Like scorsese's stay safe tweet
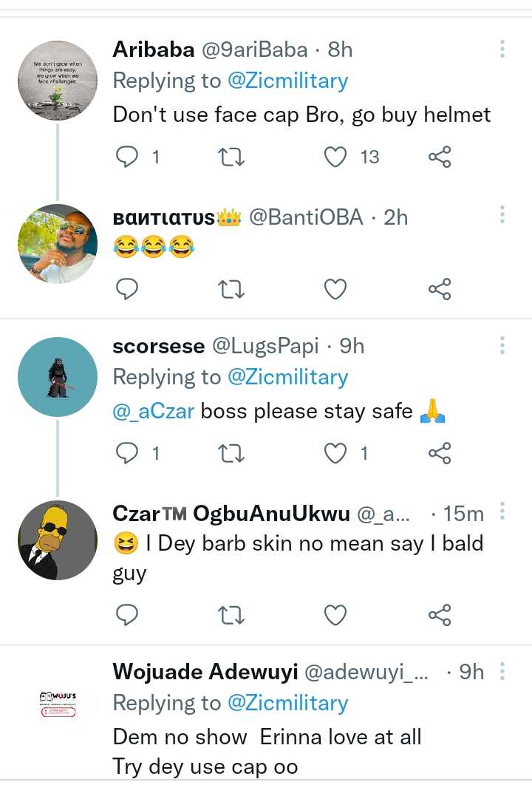Screen dimensions: 532x799 (x=337, y=453)
